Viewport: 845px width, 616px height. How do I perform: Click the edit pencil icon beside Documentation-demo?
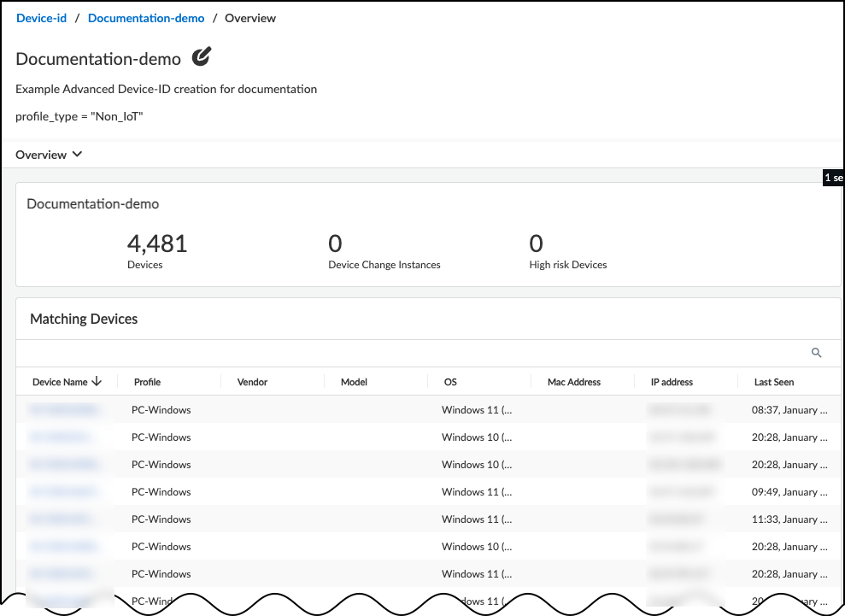click(x=201, y=57)
